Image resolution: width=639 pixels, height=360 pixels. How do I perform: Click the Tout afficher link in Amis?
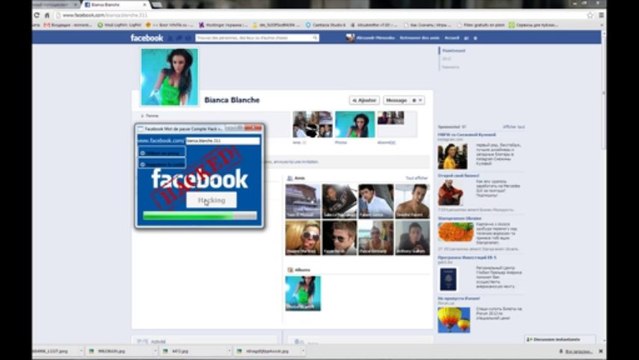pyautogui.click(x=416, y=178)
